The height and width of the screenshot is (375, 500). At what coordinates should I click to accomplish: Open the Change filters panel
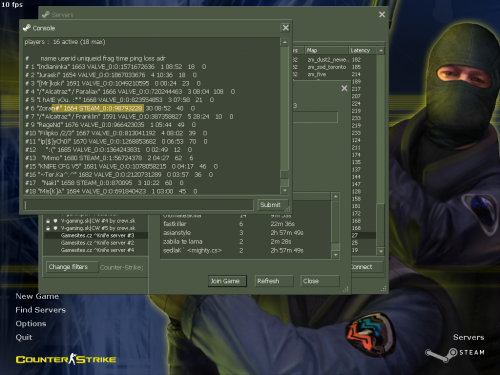[72, 267]
